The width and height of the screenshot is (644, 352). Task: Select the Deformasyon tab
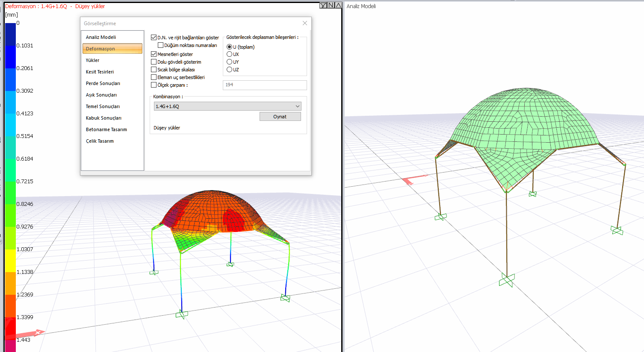point(112,49)
